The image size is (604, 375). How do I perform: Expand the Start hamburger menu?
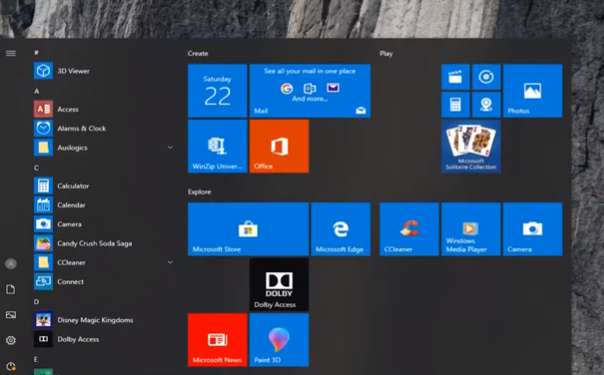(11, 53)
